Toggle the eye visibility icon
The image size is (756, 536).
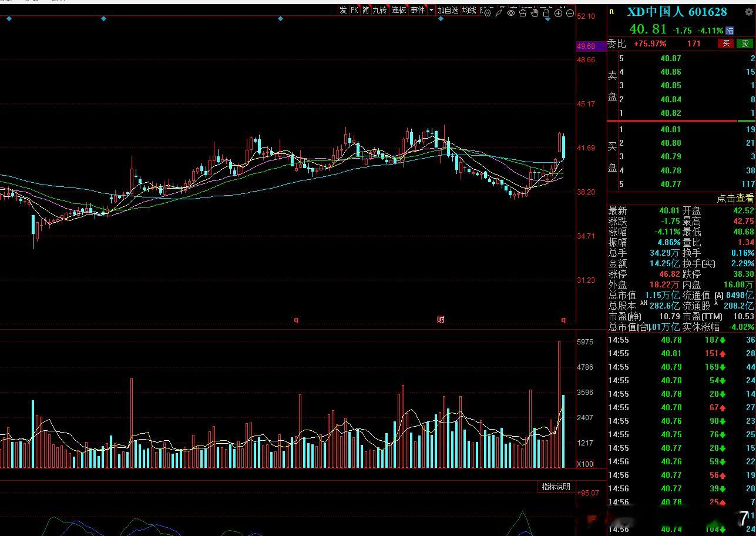511,12
